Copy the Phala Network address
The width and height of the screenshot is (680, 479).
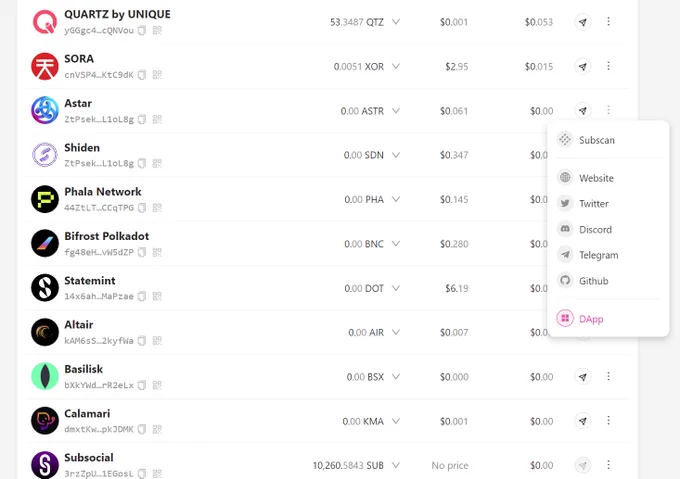pos(142,208)
